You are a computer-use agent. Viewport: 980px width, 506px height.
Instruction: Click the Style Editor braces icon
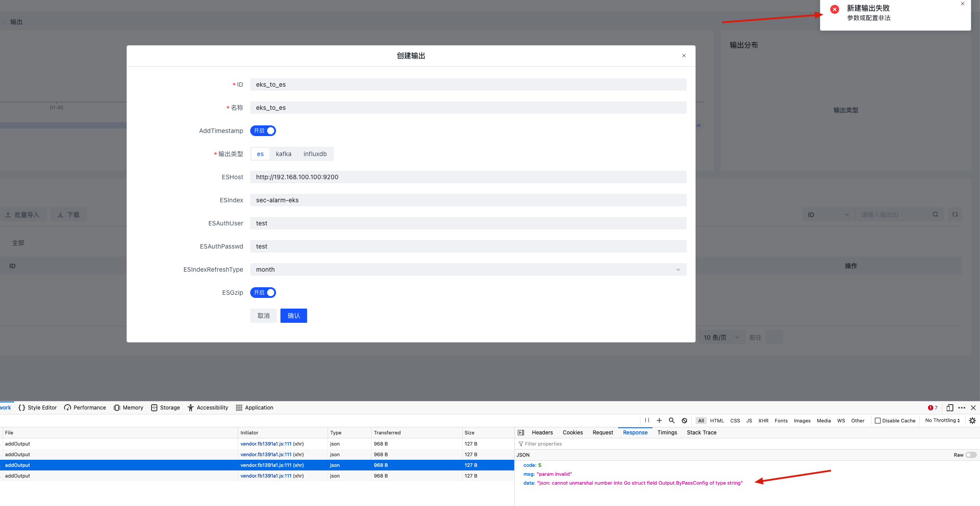(x=21, y=407)
